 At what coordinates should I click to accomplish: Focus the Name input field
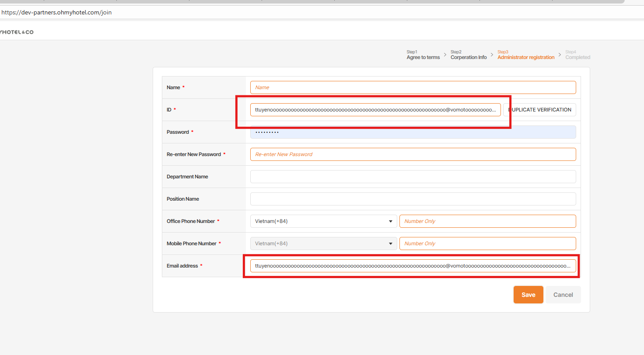[413, 87]
